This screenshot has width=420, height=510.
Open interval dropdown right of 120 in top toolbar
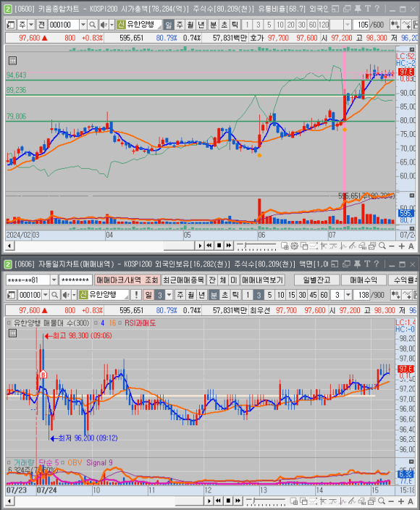coord(348,25)
